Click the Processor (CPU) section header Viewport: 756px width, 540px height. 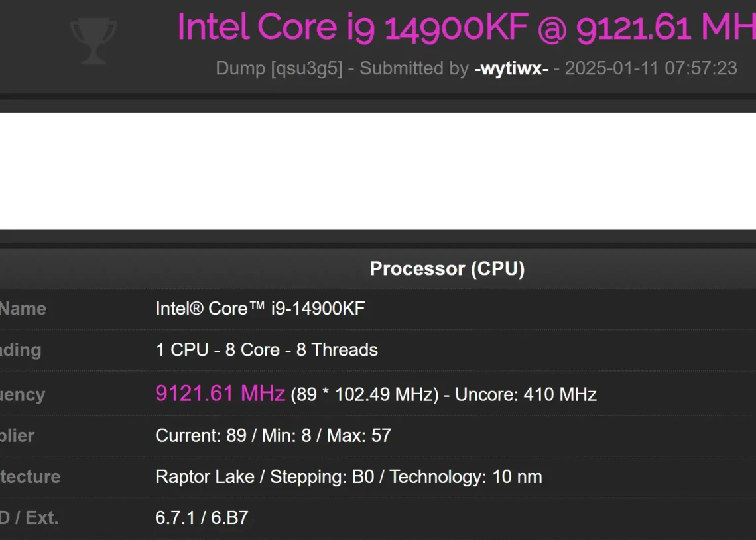pos(447,269)
